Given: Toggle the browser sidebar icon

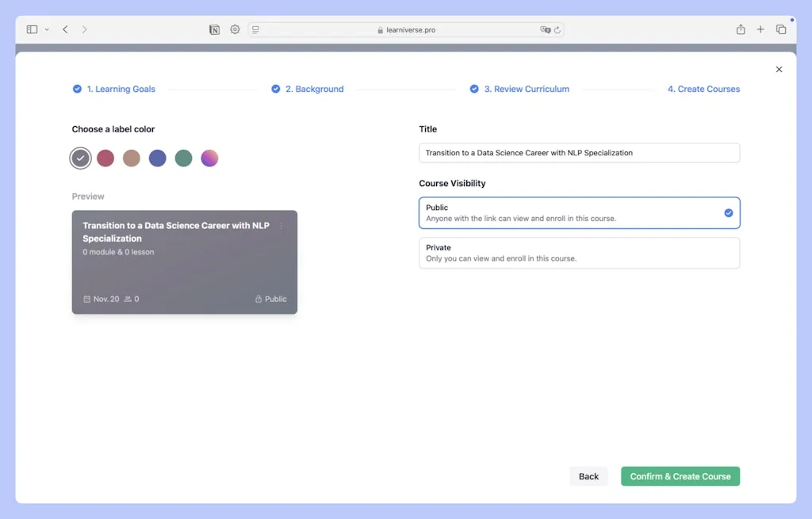Looking at the screenshot, I should (x=32, y=29).
